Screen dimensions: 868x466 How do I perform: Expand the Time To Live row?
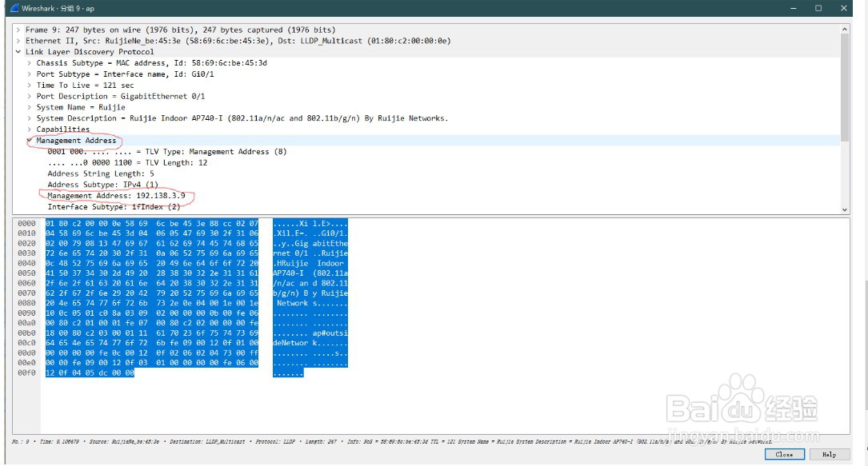[30, 86]
